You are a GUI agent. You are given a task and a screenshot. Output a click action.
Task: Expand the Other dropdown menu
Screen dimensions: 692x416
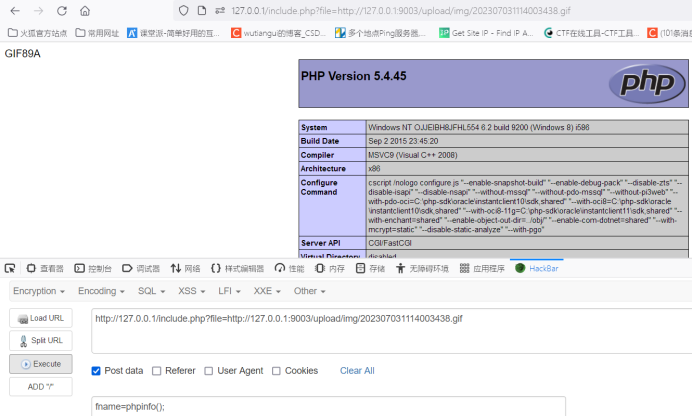tap(309, 291)
